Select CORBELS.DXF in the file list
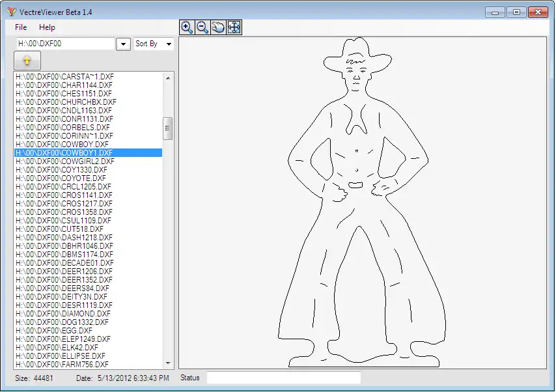 click(89, 128)
